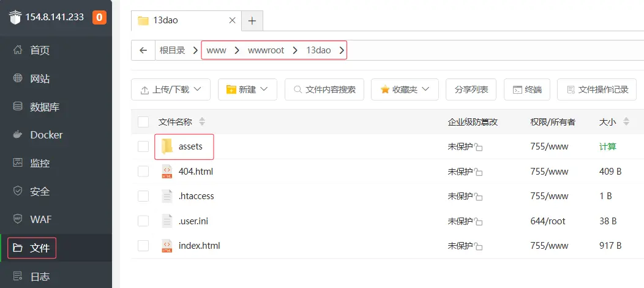The image size is (644, 288).
Task: Click the .htaccess document file icon
Action: 167,196
